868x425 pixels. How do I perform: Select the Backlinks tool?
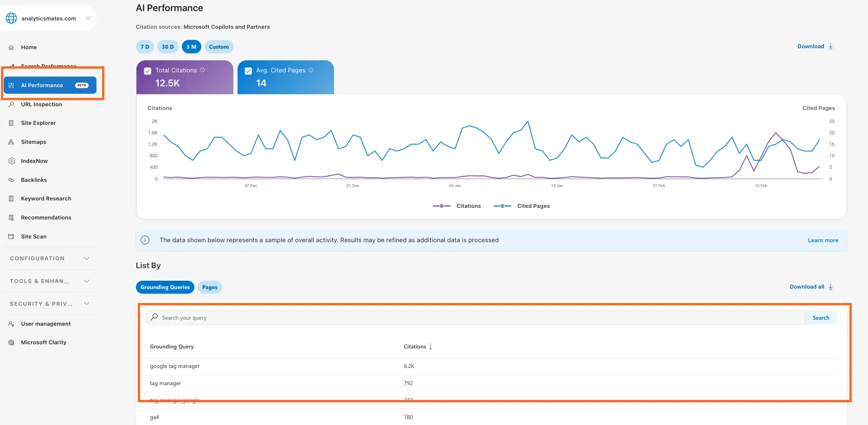click(33, 180)
